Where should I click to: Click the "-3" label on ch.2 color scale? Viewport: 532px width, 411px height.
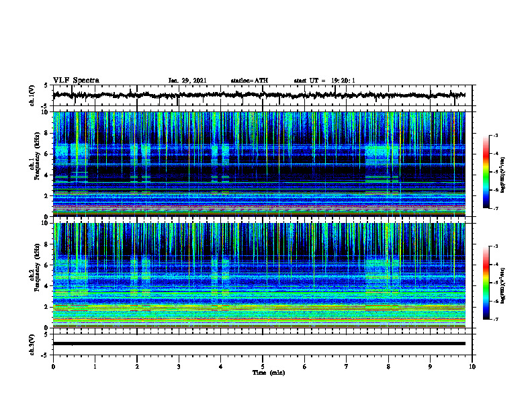495,246
